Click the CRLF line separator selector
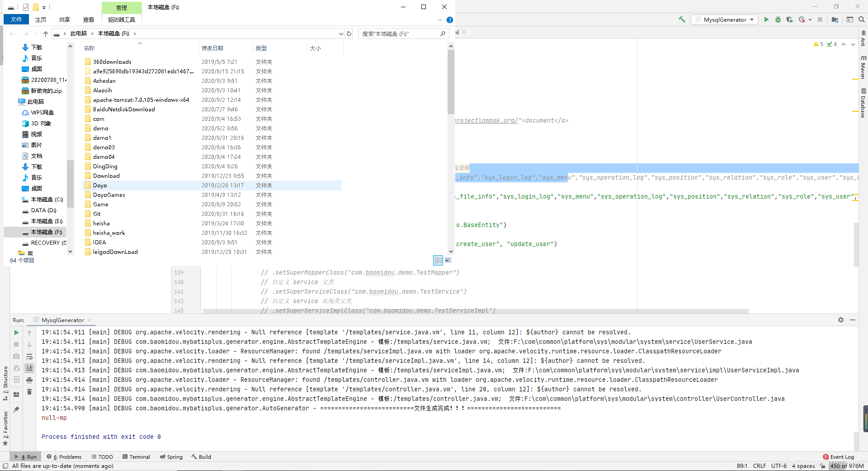Viewport: 868px width, 471px height. (759, 466)
